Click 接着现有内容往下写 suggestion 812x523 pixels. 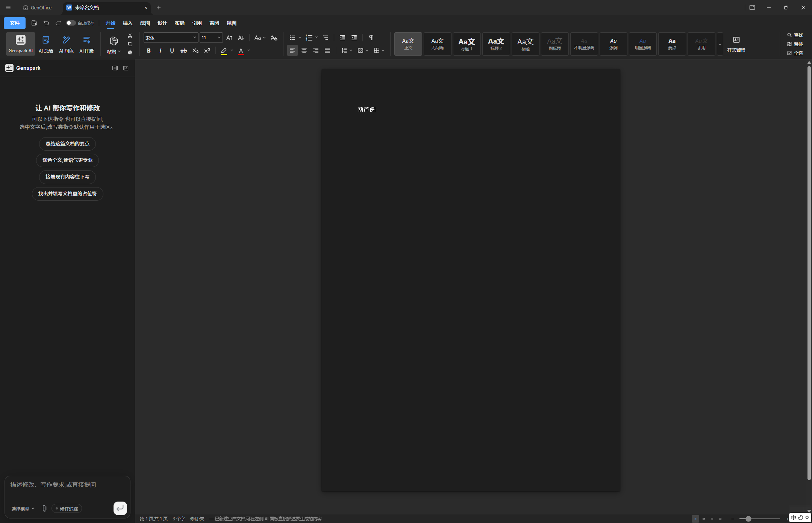[x=68, y=177]
